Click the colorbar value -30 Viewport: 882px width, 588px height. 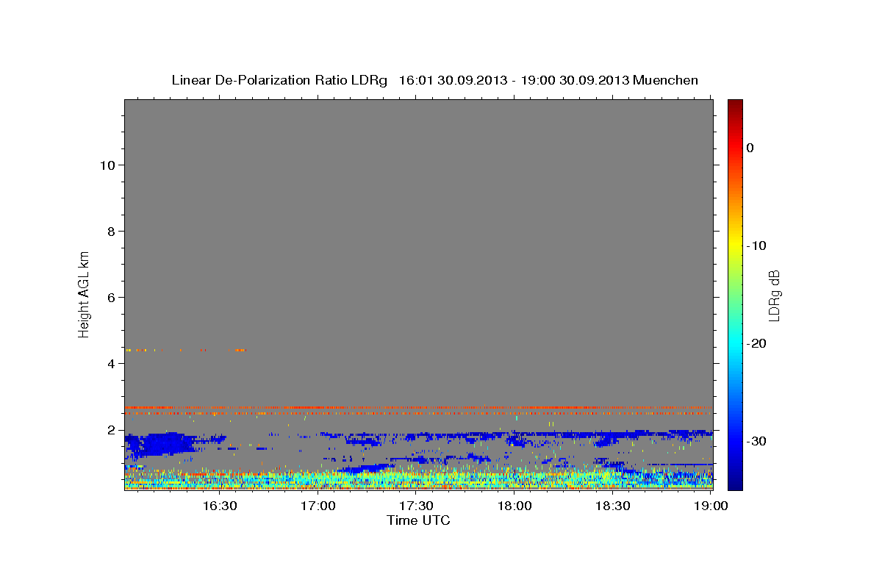point(757,441)
